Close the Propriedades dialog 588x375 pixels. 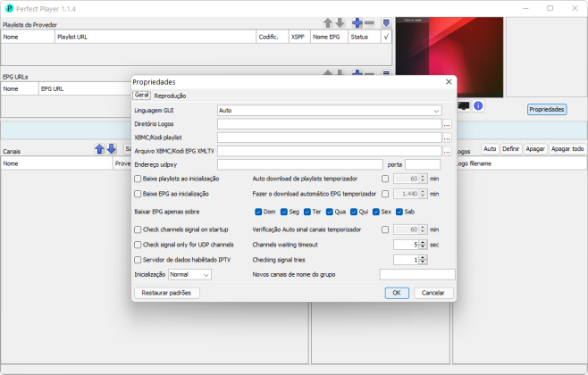click(449, 81)
